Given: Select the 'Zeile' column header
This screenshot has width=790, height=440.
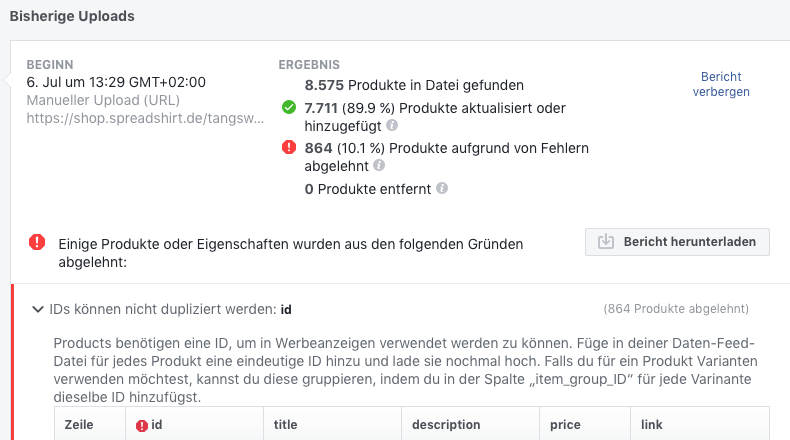Looking at the screenshot, I should (x=79, y=425).
